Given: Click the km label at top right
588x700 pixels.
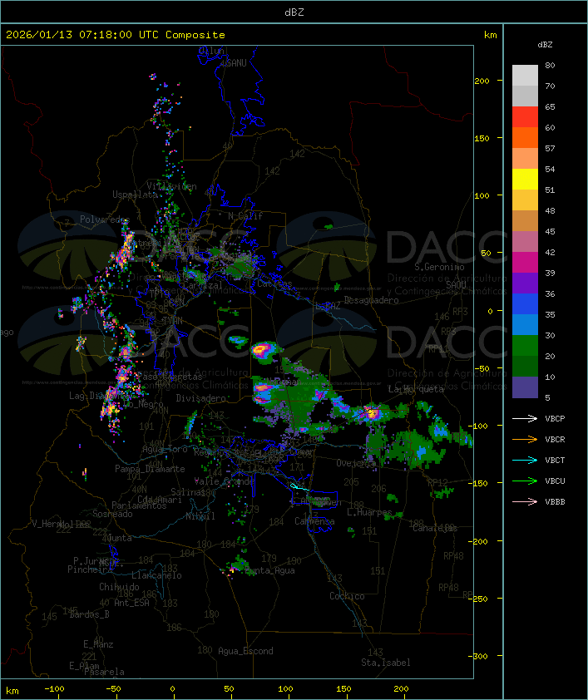Looking at the screenshot, I should (x=490, y=35).
